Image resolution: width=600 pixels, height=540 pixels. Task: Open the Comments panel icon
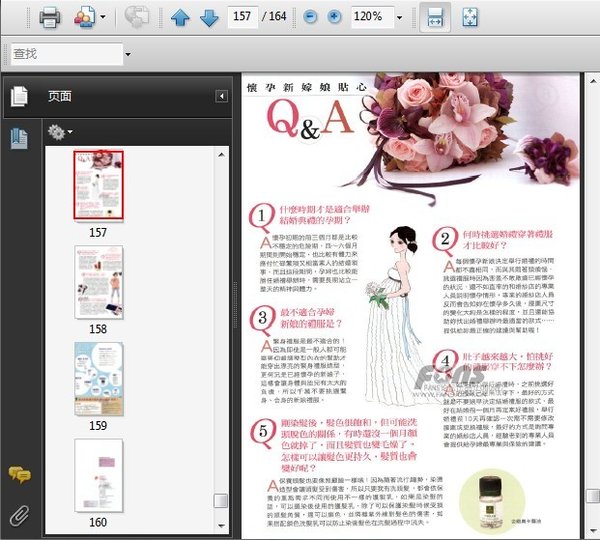[18, 474]
